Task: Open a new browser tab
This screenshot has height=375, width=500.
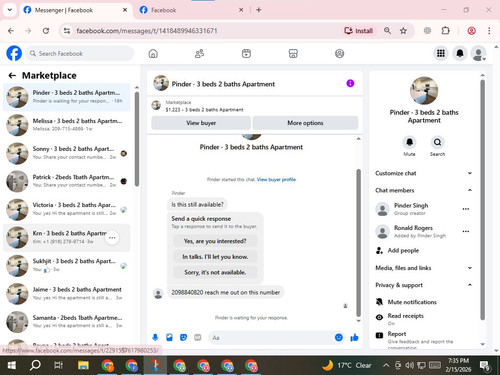Action: tap(259, 10)
